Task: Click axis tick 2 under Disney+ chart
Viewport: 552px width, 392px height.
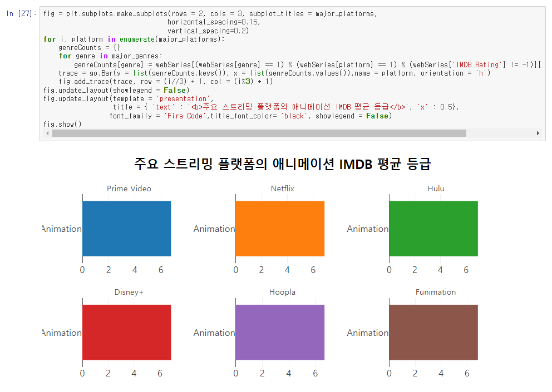Action: coord(108,373)
